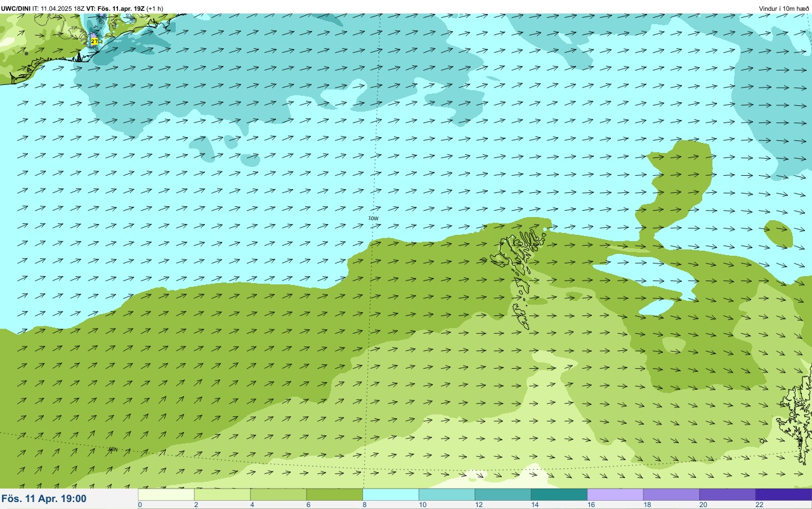The image size is (812, 509).
Task: Pick the 4–6 m/s green legend swatch
Action: point(278,494)
